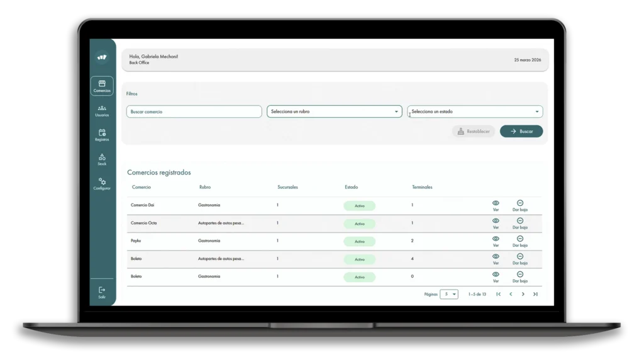Image resolution: width=644 pixels, height=352 pixels.
Task: Select the Comercios sidebar item
Action: pos(102,86)
